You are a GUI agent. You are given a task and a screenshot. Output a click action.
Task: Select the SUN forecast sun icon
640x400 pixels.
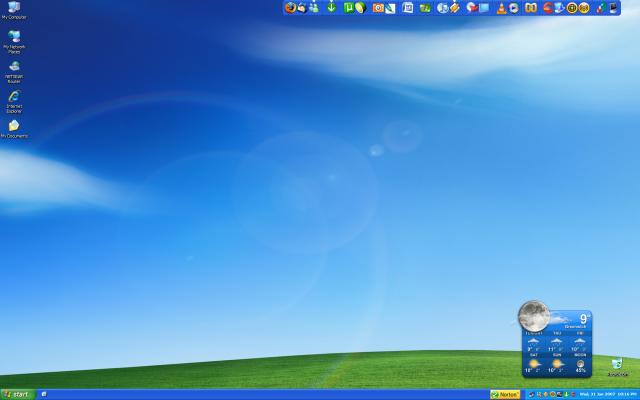point(557,364)
